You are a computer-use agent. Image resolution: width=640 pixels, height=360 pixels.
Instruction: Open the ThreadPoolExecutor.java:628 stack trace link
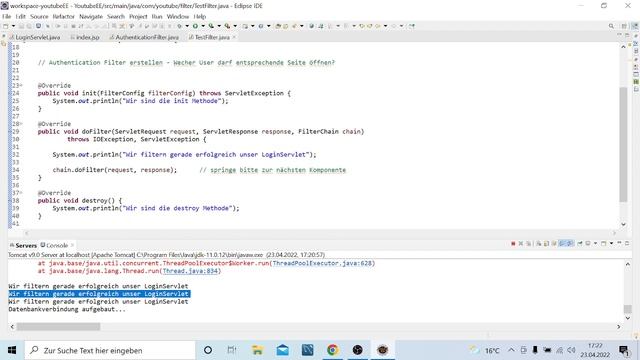[322, 263]
